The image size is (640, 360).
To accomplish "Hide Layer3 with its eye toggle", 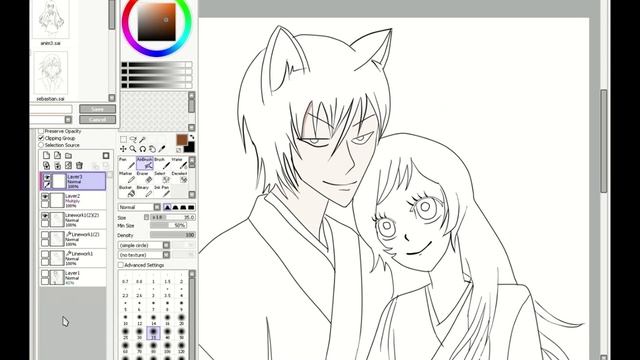I will pyautogui.click(x=47, y=177).
